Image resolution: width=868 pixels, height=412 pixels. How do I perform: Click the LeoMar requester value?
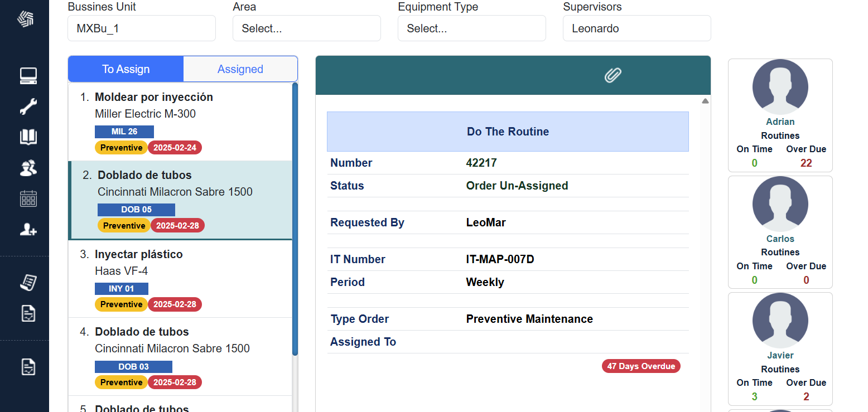coord(486,222)
